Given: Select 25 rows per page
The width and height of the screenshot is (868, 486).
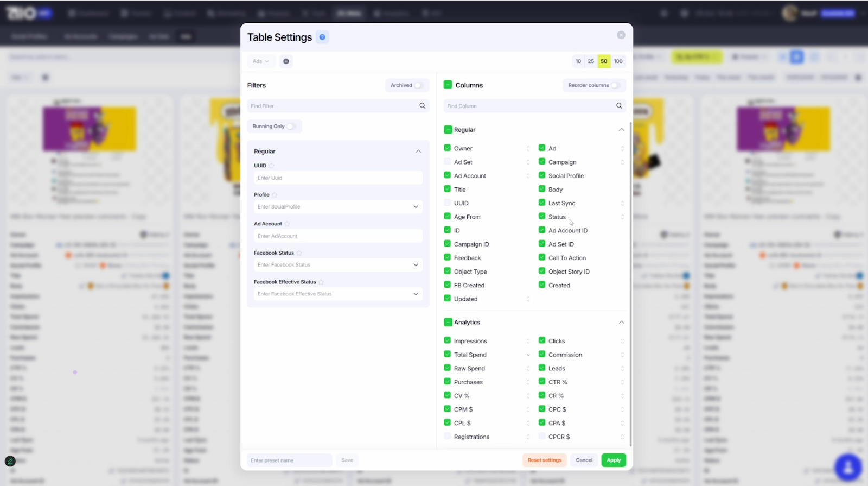Looking at the screenshot, I should coord(591,61).
